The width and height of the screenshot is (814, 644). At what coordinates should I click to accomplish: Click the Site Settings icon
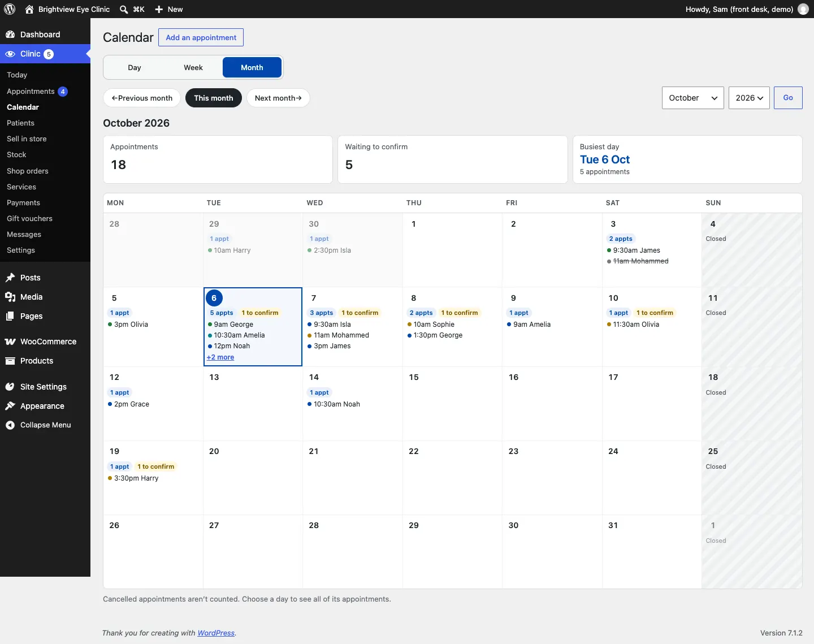coord(10,387)
